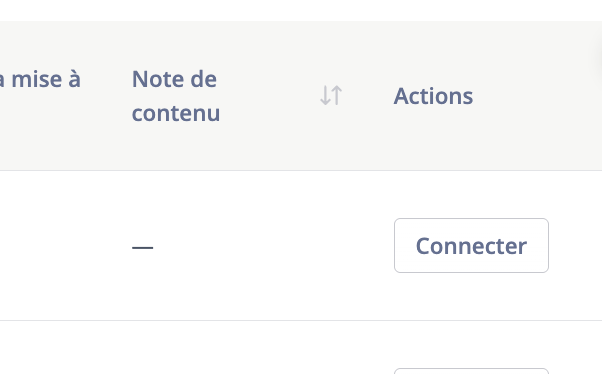The image size is (602, 374).
Task: Click the word 'contenu' in the header
Action: [x=176, y=113]
